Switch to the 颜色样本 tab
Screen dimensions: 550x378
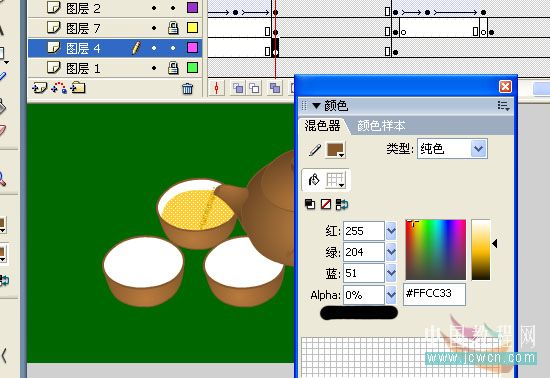(x=381, y=126)
